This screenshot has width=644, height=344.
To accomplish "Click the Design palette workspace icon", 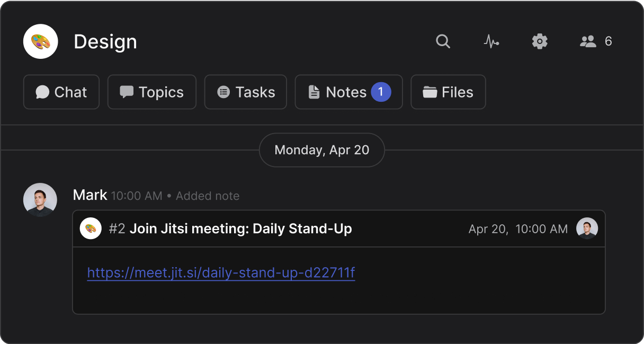I will click(x=40, y=41).
